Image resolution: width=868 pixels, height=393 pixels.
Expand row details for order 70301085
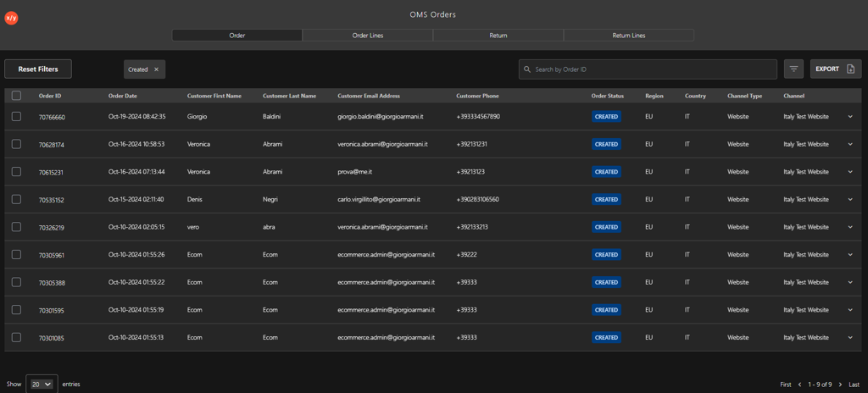click(850, 338)
